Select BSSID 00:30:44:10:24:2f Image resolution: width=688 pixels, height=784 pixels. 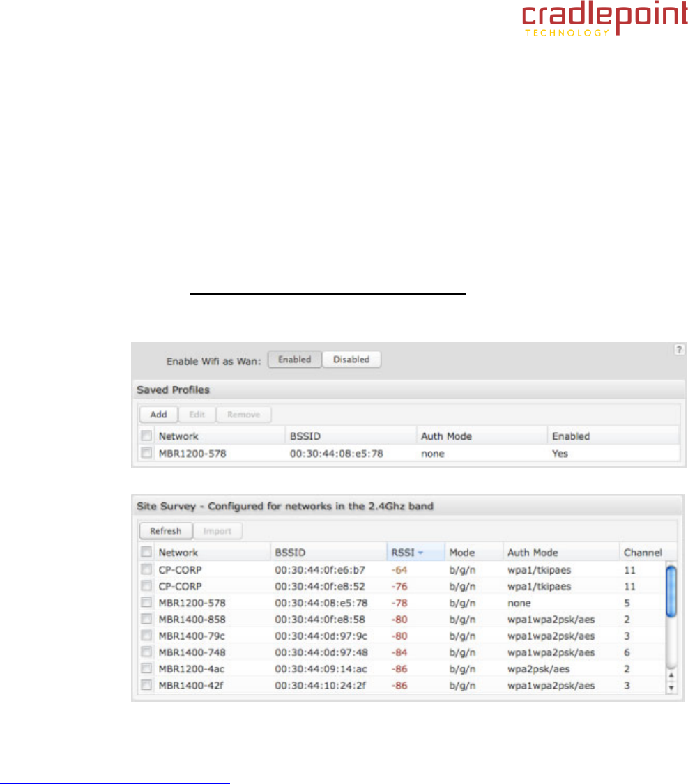pyautogui.click(x=320, y=686)
